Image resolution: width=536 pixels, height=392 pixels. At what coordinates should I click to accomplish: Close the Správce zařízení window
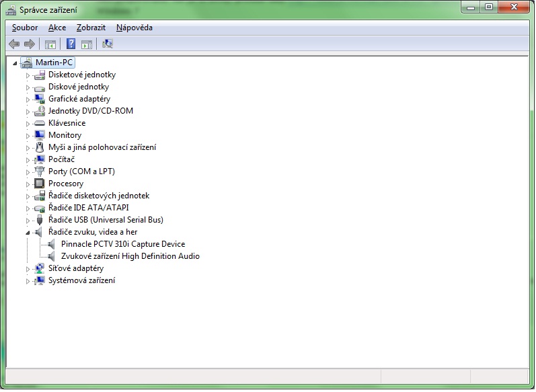pyautogui.click(x=514, y=7)
